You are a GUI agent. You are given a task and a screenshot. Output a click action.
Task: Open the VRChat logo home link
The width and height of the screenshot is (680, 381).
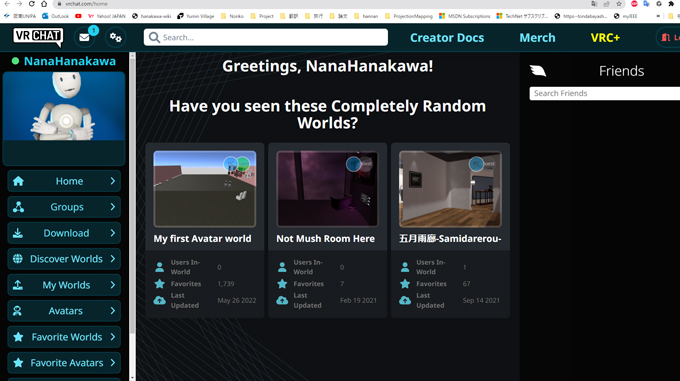point(38,37)
